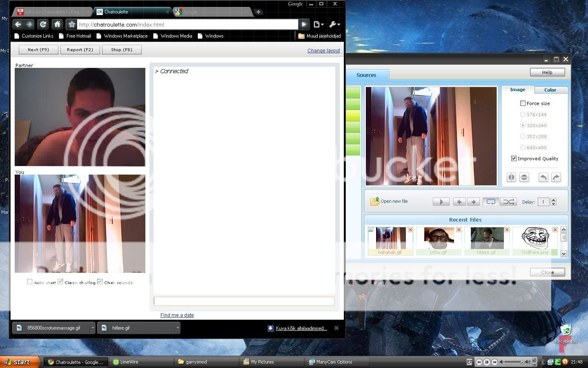
Task: Click the Windows Start button
Action: (20, 362)
